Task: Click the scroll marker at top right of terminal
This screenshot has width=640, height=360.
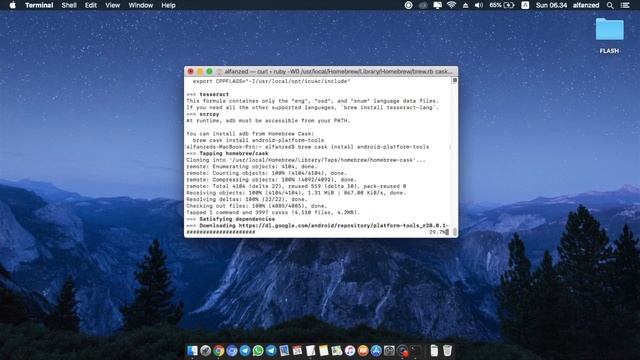Action: pos(455,80)
